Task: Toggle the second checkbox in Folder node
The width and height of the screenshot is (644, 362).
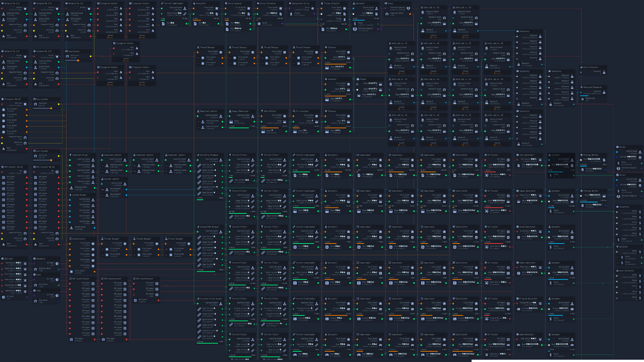Action: pyautogui.click(x=357, y=90)
